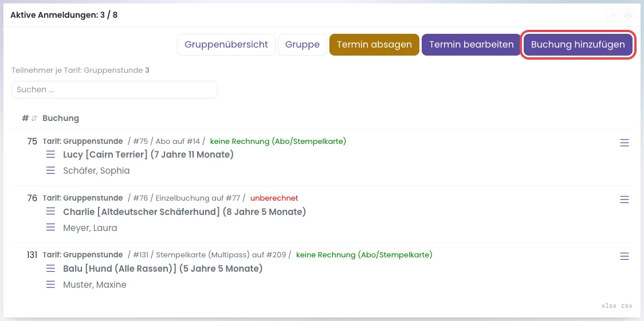Open booking #75 row action menu
The image size is (644, 321).
tap(625, 143)
